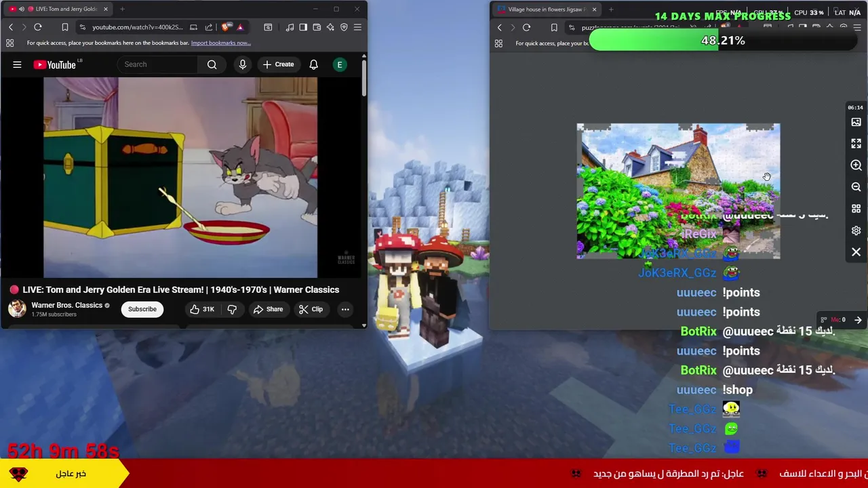Start voice search with the microphone

point(242,64)
